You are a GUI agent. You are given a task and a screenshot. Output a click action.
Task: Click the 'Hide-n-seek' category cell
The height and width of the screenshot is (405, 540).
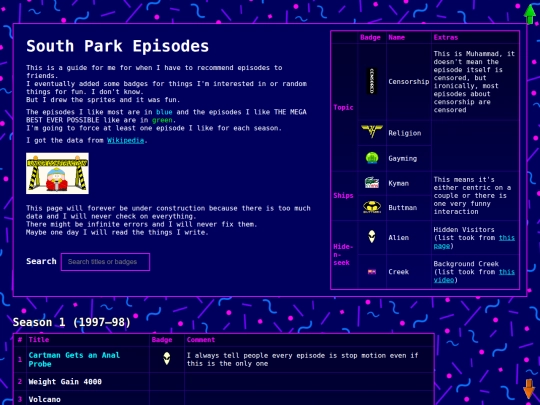tap(343, 255)
